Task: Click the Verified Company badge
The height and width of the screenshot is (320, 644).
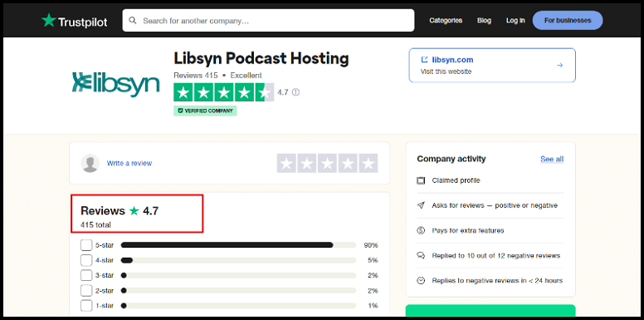Action: coord(205,111)
